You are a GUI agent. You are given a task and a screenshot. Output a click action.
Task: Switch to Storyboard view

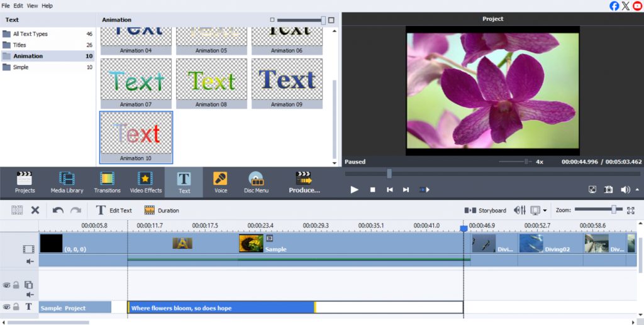pyautogui.click(x=485, y=211)
